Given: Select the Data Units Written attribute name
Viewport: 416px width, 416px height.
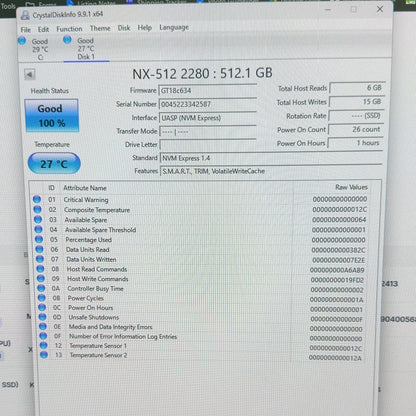Looking at the screenshot, I should 91,259.
